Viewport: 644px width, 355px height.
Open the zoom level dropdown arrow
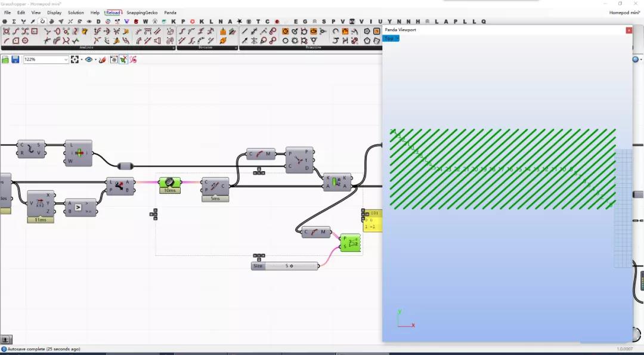pyautogui.click(x=66, y=60)
